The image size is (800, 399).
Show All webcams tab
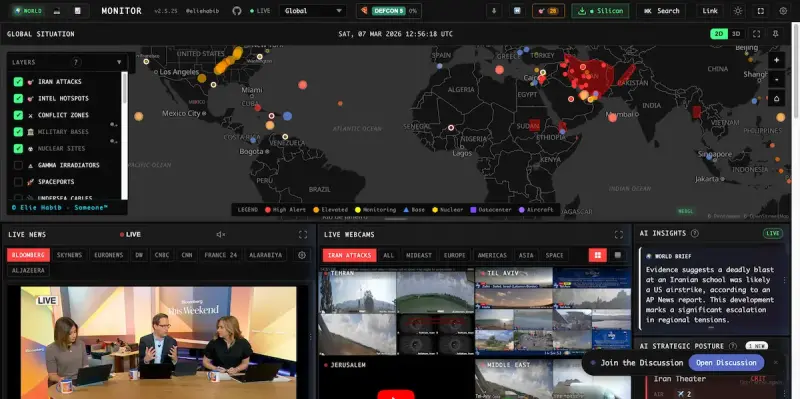389,255
